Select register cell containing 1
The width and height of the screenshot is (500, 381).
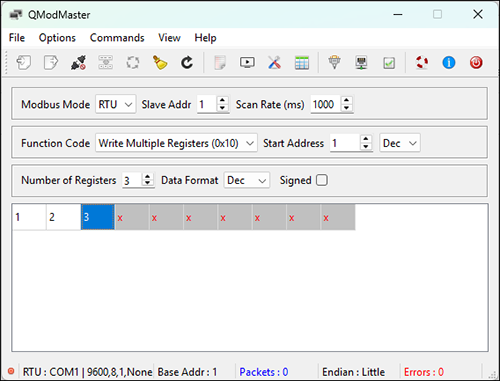click(29, 217)
